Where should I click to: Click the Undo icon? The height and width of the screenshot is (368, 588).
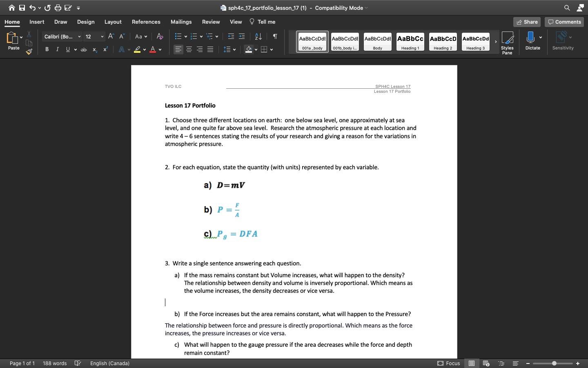click(x=31, y=8)
